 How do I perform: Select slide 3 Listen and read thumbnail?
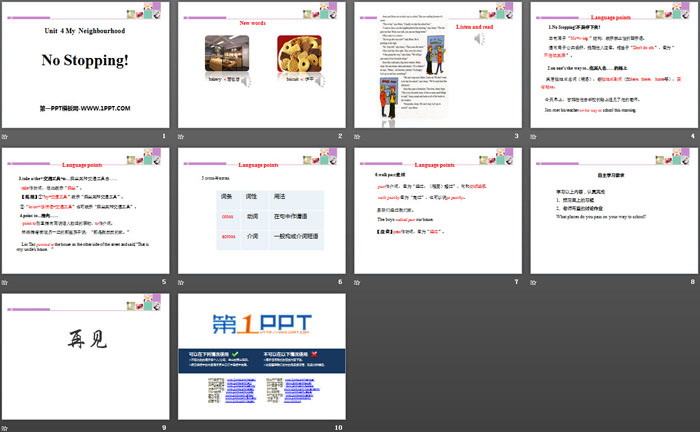438,65
